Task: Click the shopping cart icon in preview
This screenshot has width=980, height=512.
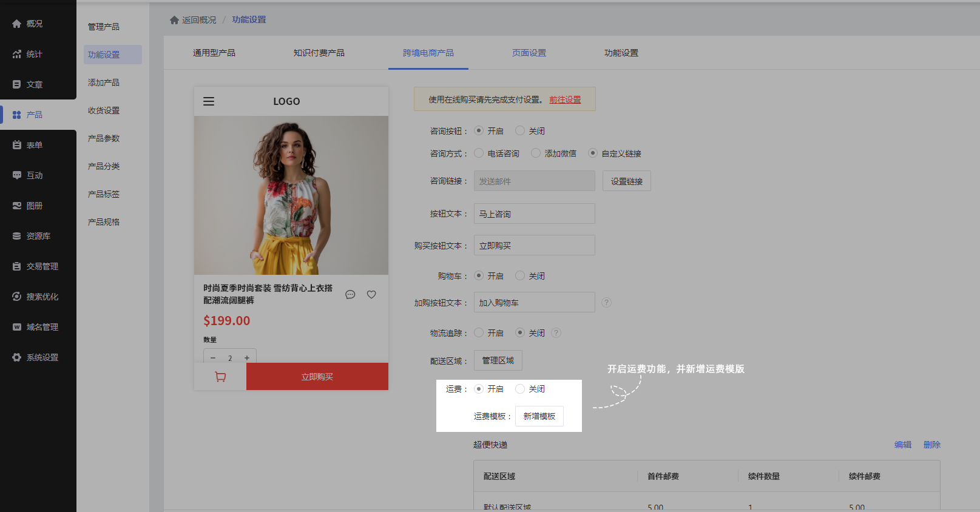Action: pyautogui.click(x=220, y=377)
